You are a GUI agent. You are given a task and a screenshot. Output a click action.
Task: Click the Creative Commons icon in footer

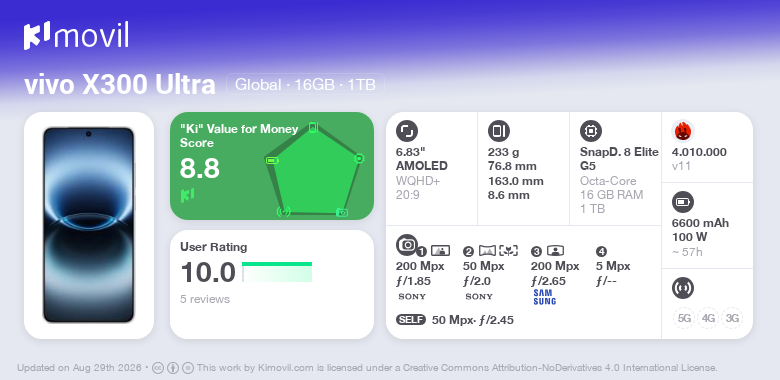[x=158, y=368]
